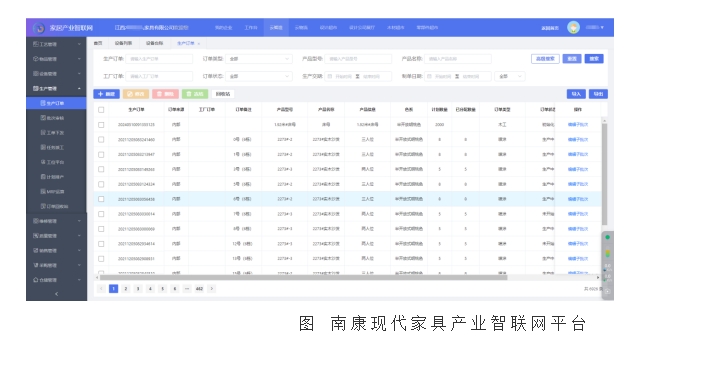This screenshot has width=714, height=384.
Task: Tick checkbox of the 0号 remark row
Action: [101, 139]
